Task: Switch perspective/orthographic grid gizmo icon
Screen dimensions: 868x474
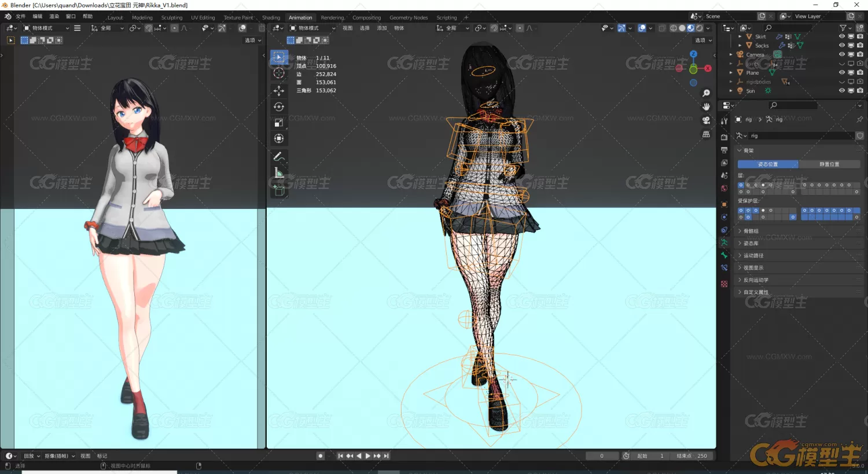Action: [706, 134]
